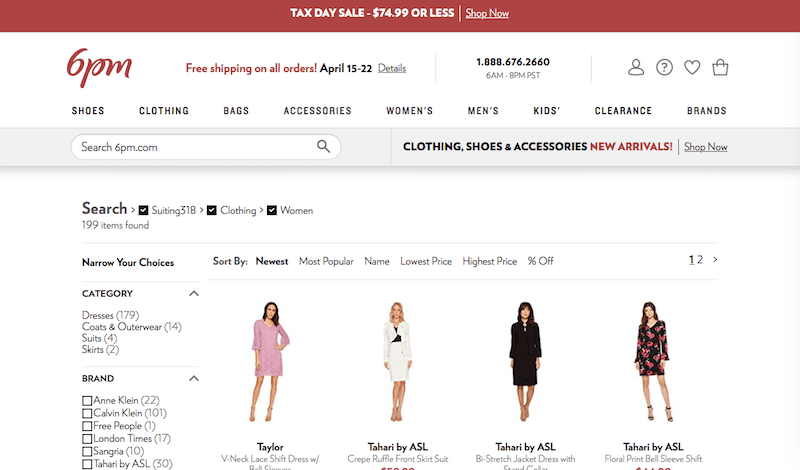The image size is (800, 470).
Task: Open the floral print dress photo
Action: click(x=653, y=361)
